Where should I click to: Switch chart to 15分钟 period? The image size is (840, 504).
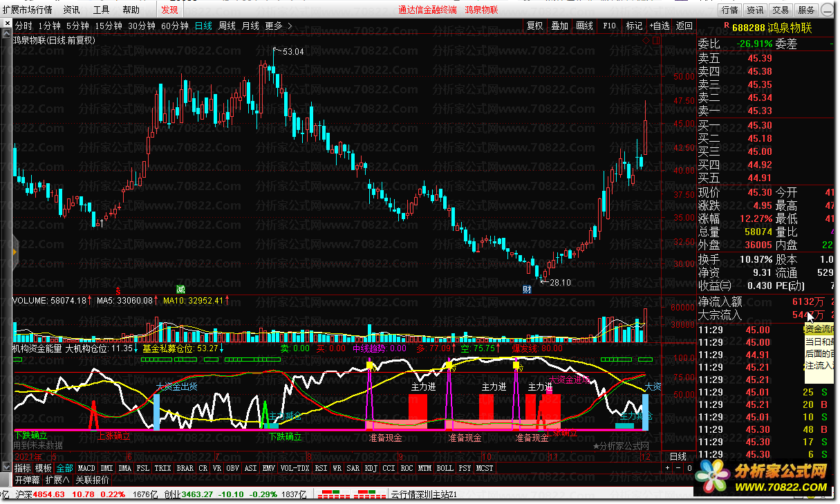[x=109, y=26]
